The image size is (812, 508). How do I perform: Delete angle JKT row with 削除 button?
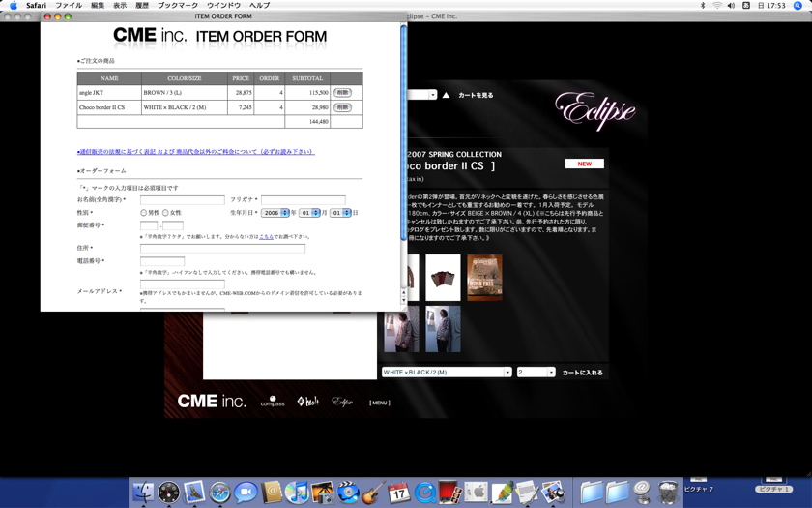tap(342, 92)
